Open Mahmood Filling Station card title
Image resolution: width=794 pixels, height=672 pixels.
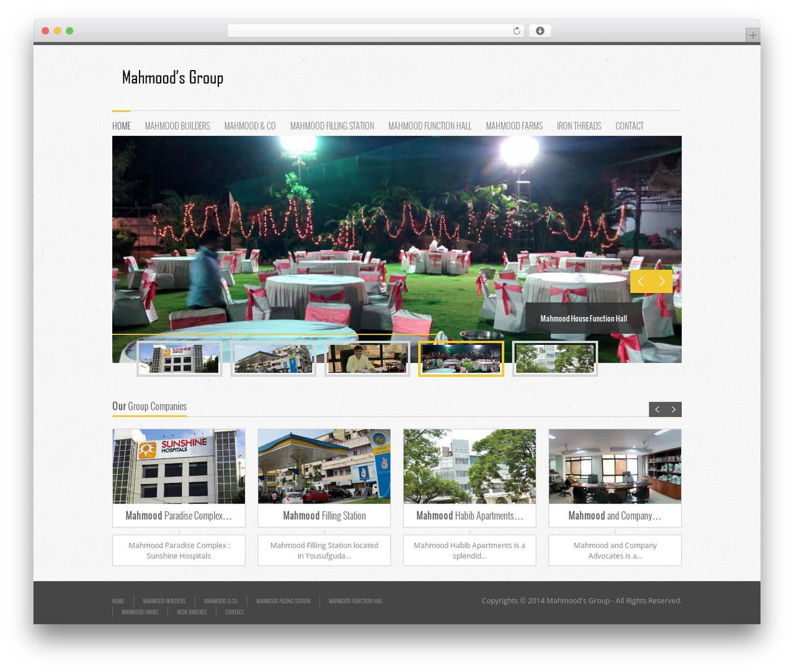coord(324,516)
